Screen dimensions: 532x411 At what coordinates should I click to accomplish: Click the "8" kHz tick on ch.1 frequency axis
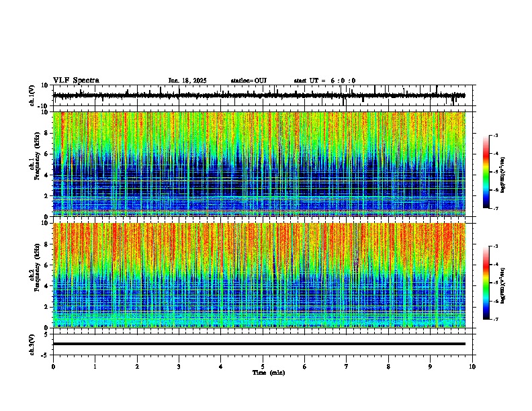[47, 133]
